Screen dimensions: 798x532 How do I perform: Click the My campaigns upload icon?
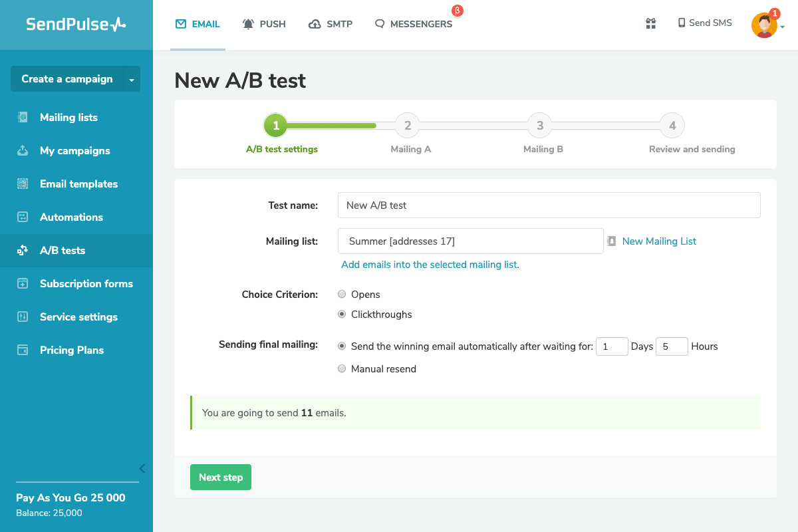coord(23,151)
